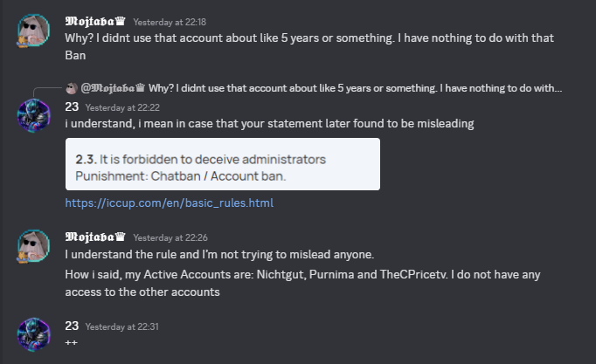Viewport: 596px width, 364px height.
Task: Click 23's avatar on the 22:22 message
Action: (33, 115)
